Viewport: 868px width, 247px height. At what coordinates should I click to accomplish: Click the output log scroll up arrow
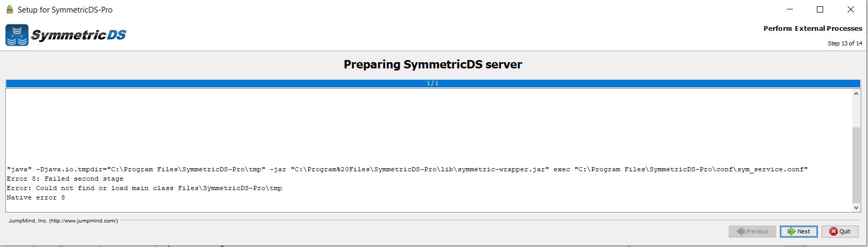(x=856, y=94)
